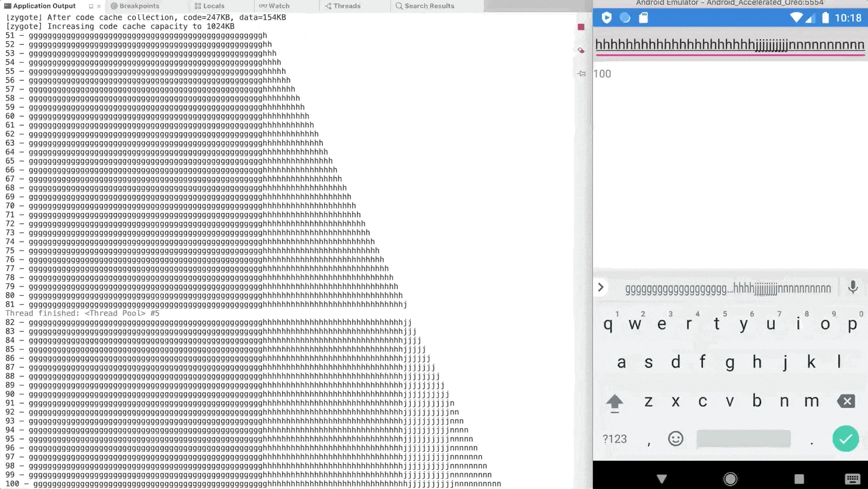Open recent apps with the square button
The height and width of the screenshot is (489, 868).
(799, 478)
